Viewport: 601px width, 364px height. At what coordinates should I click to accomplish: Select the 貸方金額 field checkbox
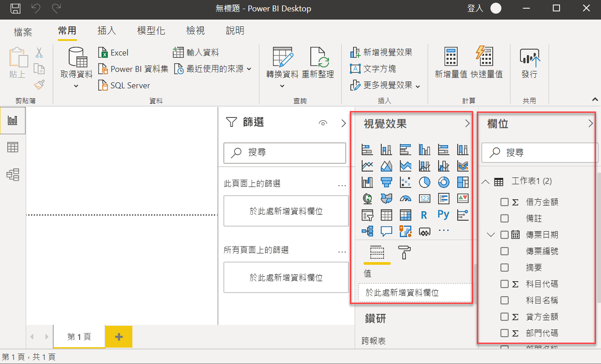[504, 317]
